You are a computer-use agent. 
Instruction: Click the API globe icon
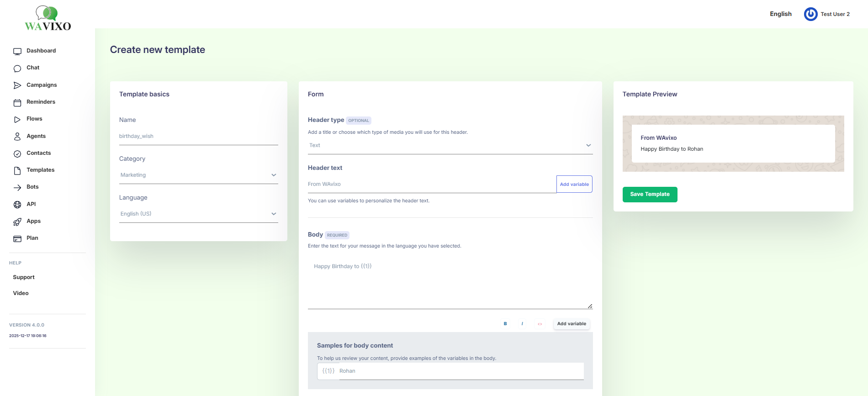tap(17, 205)
